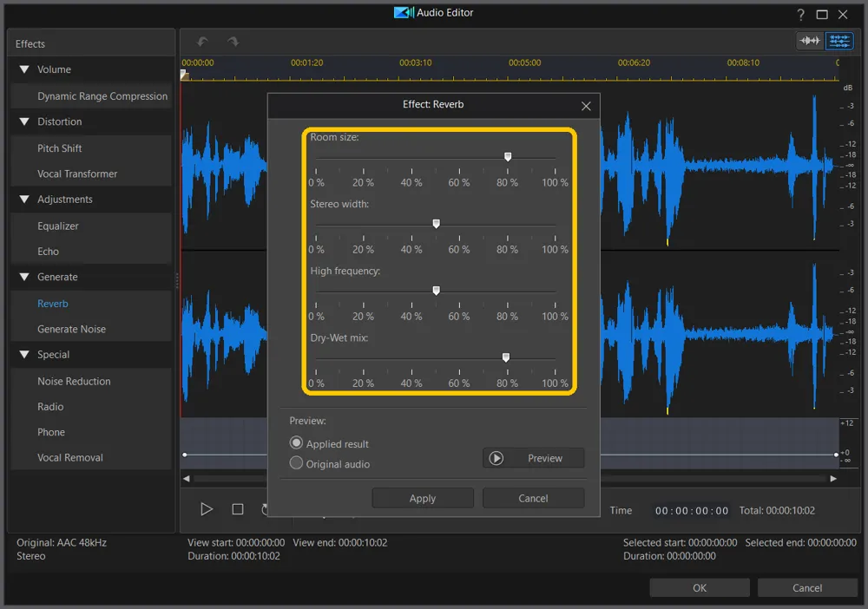Viewport: 868px width, 609px height.
Task: Collapse the Distortion effects group
Action: [24, 121]
